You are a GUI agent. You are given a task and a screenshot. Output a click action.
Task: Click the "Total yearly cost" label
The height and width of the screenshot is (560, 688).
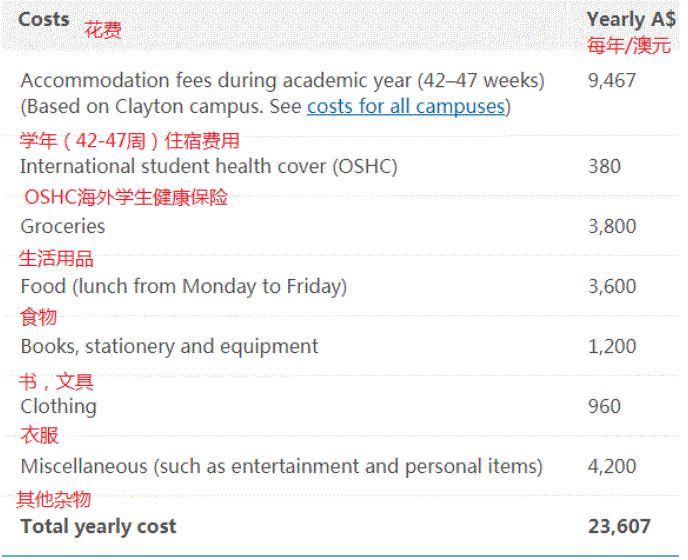pos(98,526)
